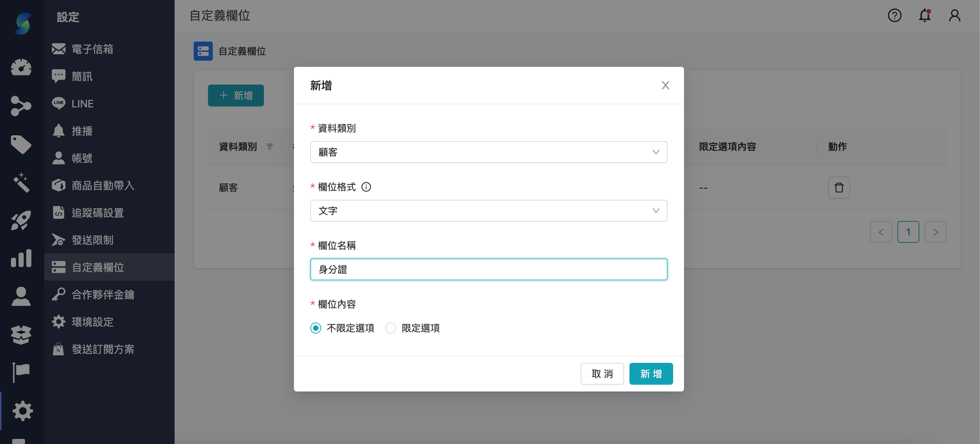Open the rocket icon in the sidebar
980x444 pixels.
click(x=22, y=220)
